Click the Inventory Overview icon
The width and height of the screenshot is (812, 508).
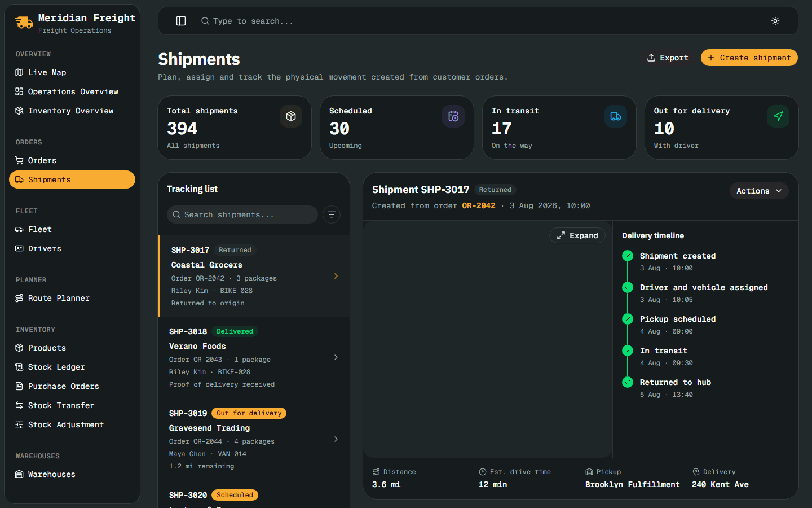point(19,111)
